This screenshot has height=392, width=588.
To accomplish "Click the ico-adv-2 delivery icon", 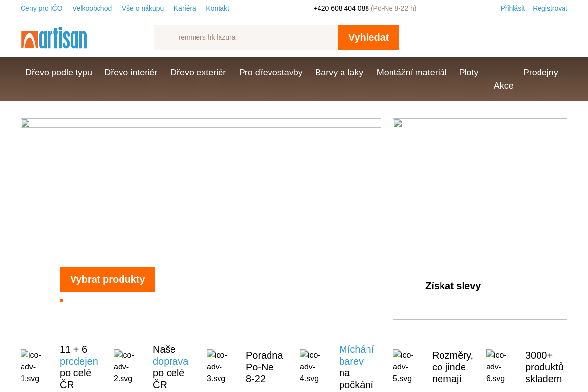I will click(x=123, y=367).
